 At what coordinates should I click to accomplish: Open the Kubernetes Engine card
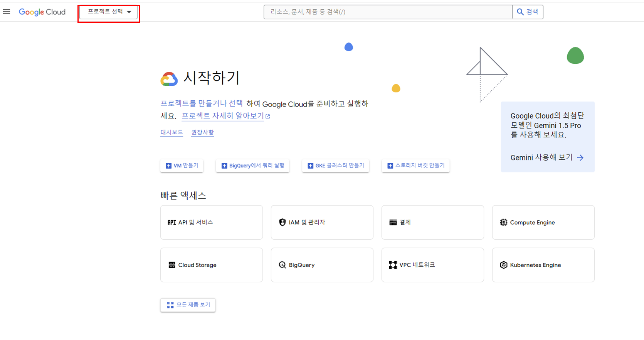(543, 265)
